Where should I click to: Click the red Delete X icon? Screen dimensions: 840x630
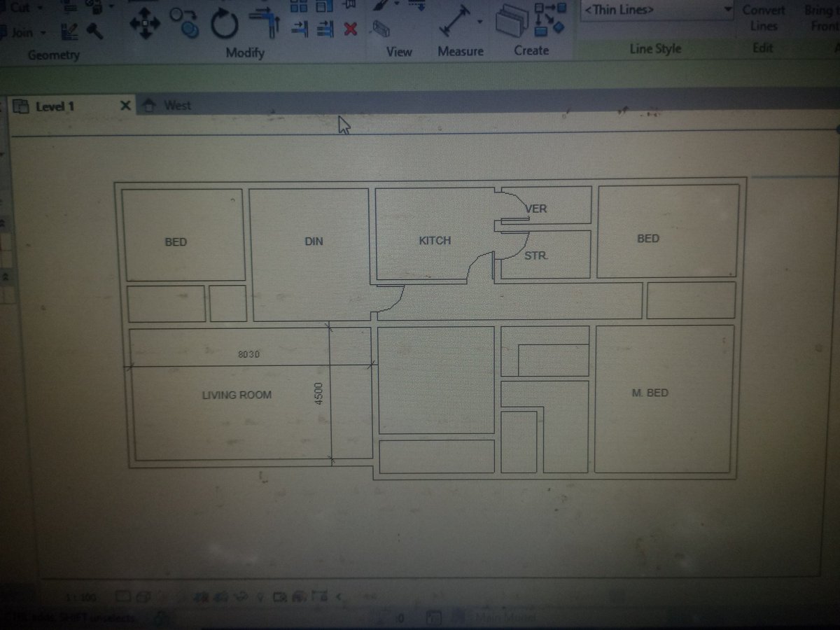click(351, 29)
